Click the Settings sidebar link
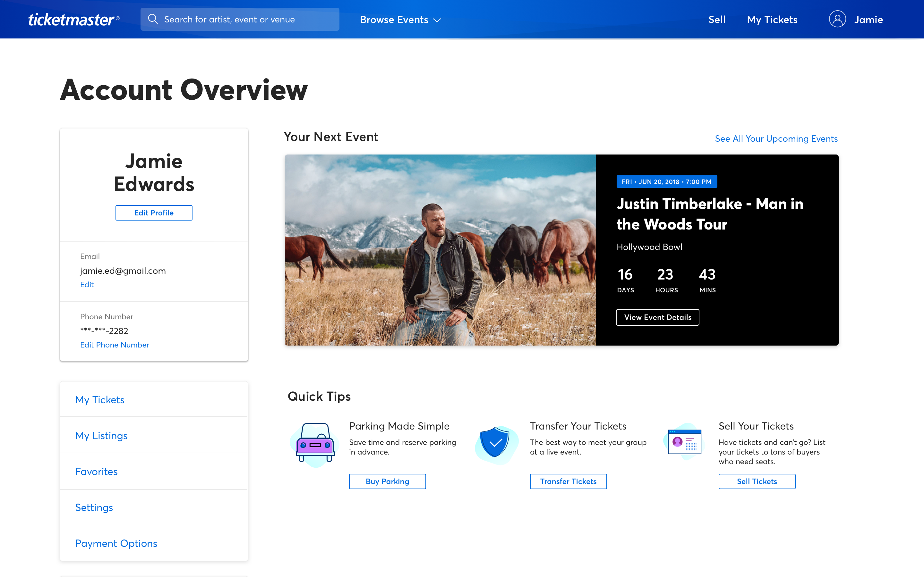The image size is (924, 577). click(94, 506)
